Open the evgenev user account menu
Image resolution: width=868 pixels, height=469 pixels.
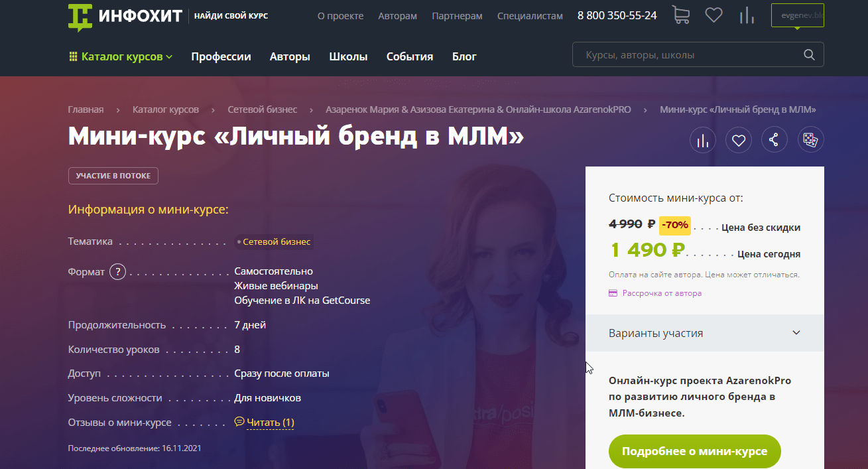798,15
